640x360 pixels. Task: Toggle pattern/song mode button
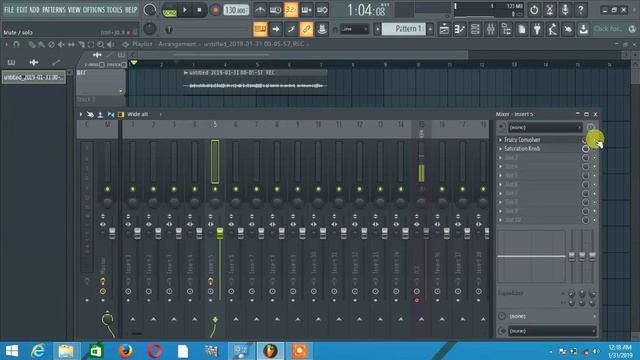[x=169, y=10]
